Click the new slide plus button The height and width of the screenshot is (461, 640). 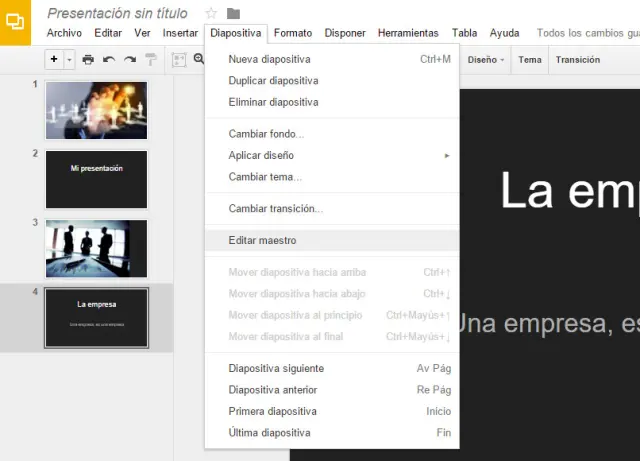point(54,60)
